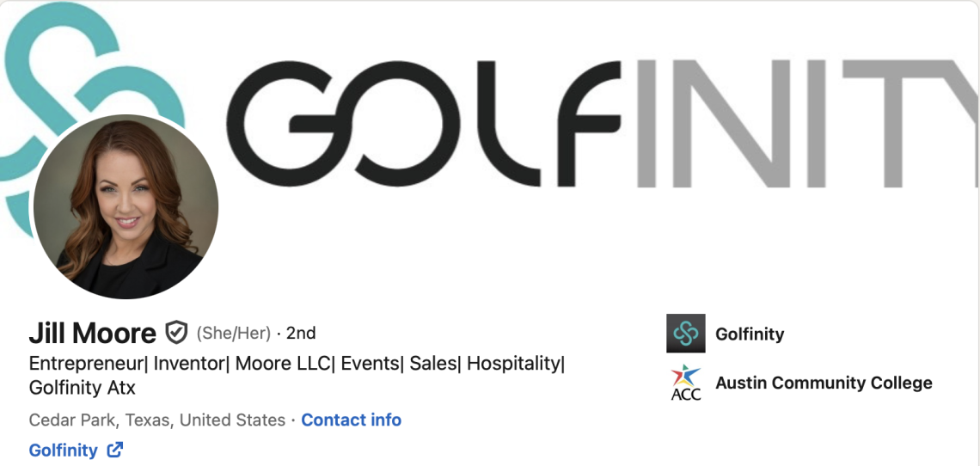
Task: Click the black GOLF banner lettering
Action: [x=423, y=123]
